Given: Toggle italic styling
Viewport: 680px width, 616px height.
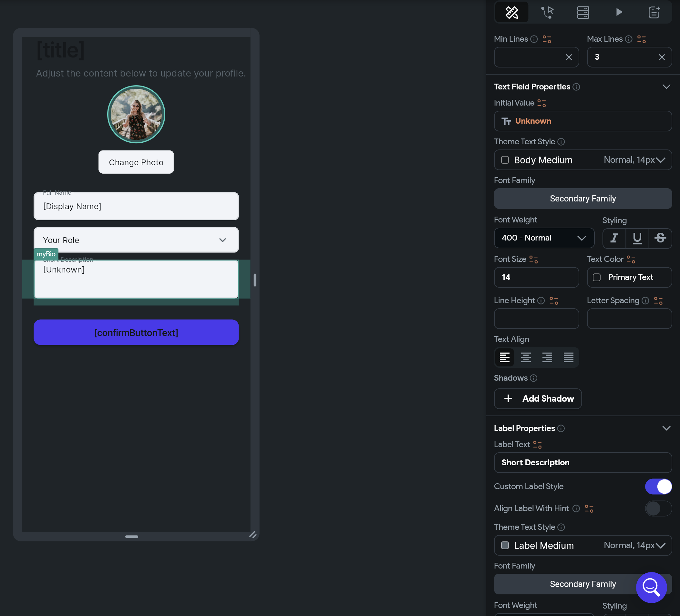Looking at the screenshot, I should [x=614, y=238].
